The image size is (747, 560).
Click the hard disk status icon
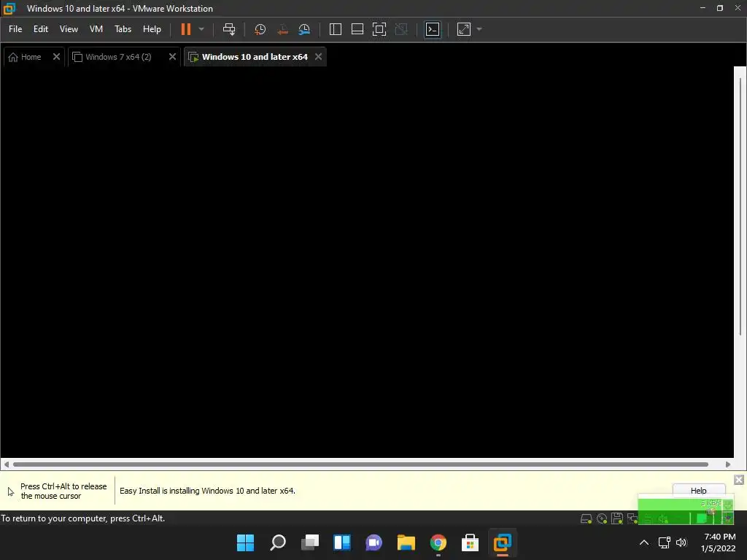586,518
